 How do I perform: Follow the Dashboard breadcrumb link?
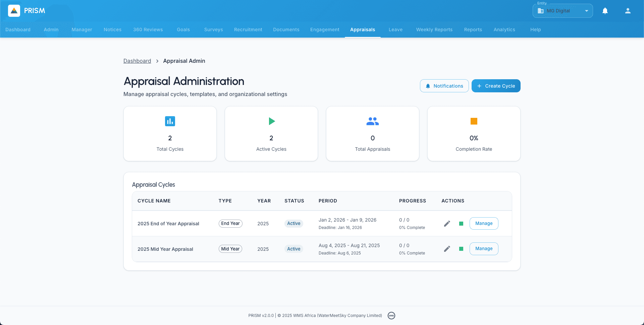pyautogui.click(x=137, y=61)
